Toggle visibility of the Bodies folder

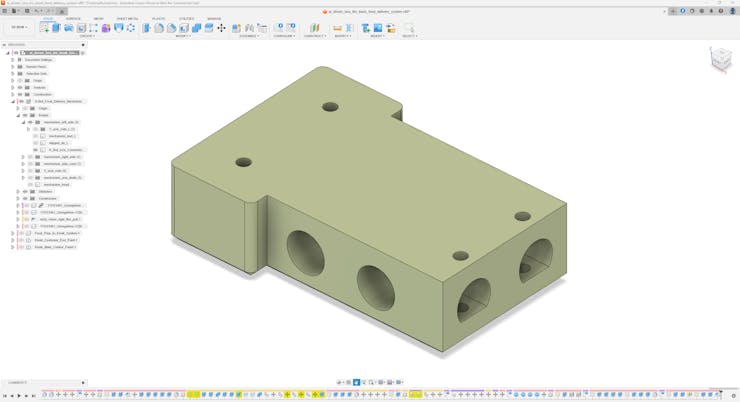25,115
